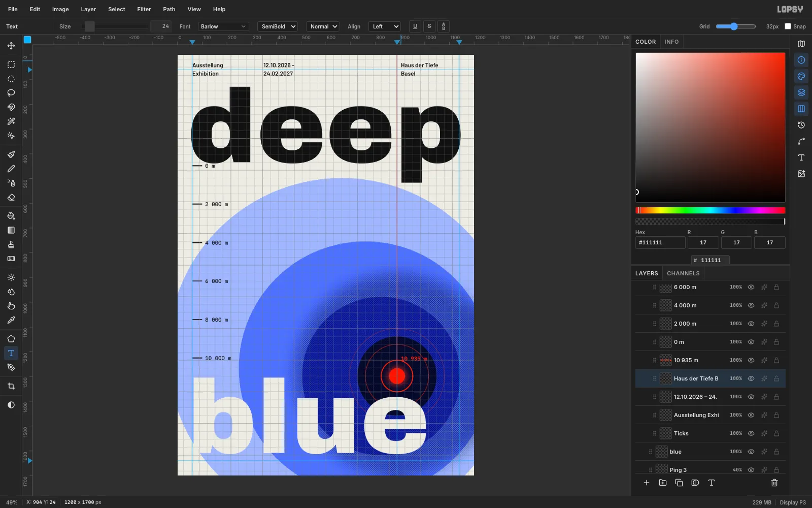
Task: Open the Paths panel icon
Action: click(x=801, y=141)
